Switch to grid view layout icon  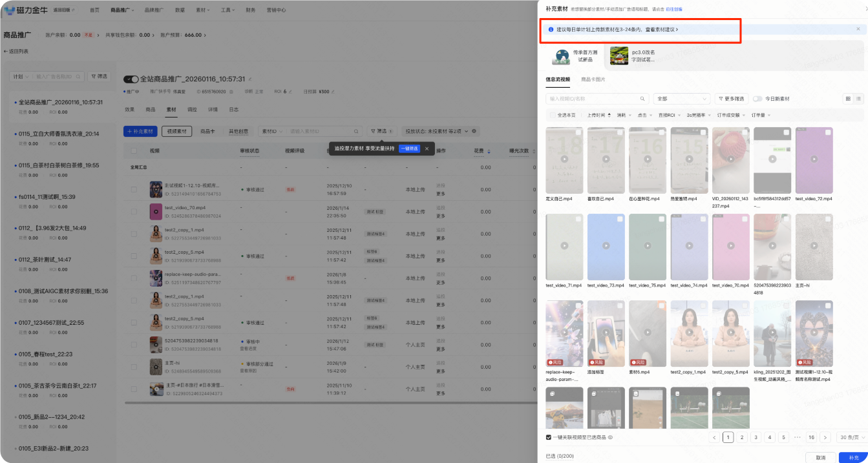[x=848, y=99]
